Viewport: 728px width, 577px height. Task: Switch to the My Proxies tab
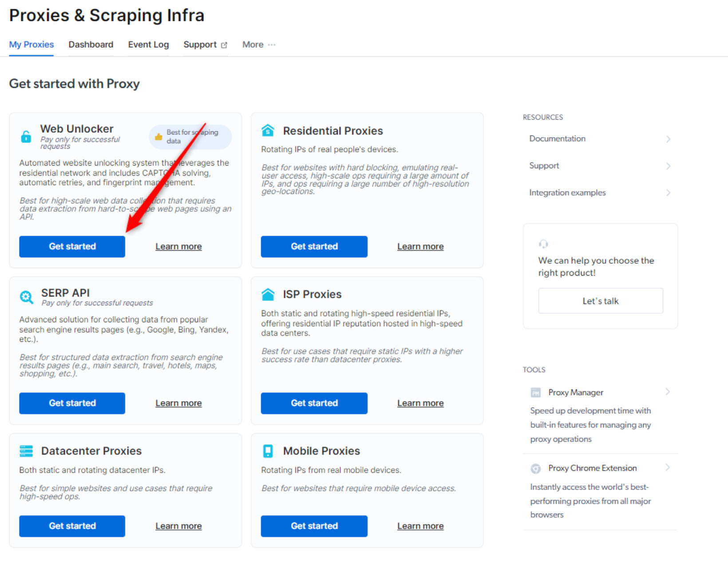point(32,44)
